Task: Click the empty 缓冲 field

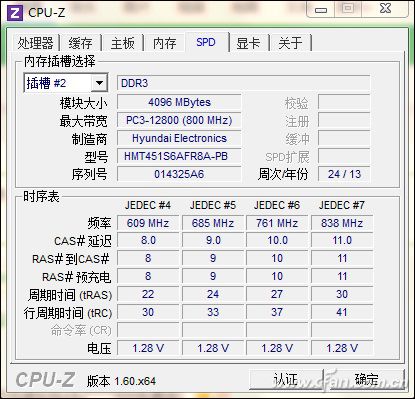Action: point(344,138)
